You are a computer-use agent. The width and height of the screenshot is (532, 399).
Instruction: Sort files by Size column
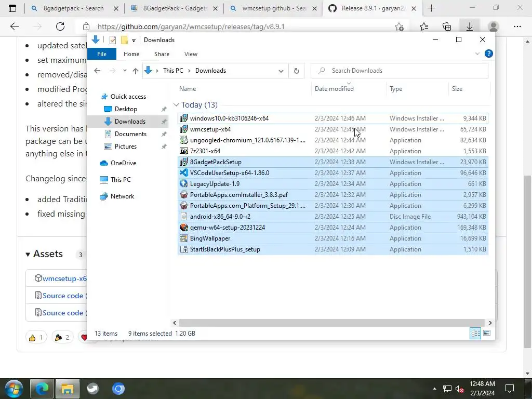[469, 89]
